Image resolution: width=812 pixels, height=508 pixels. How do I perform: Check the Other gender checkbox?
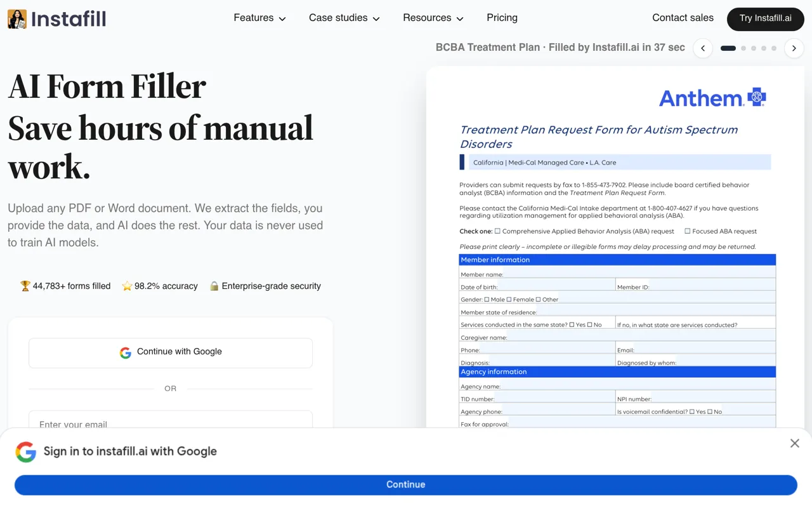pyautogui.click(x=538, y=299)
